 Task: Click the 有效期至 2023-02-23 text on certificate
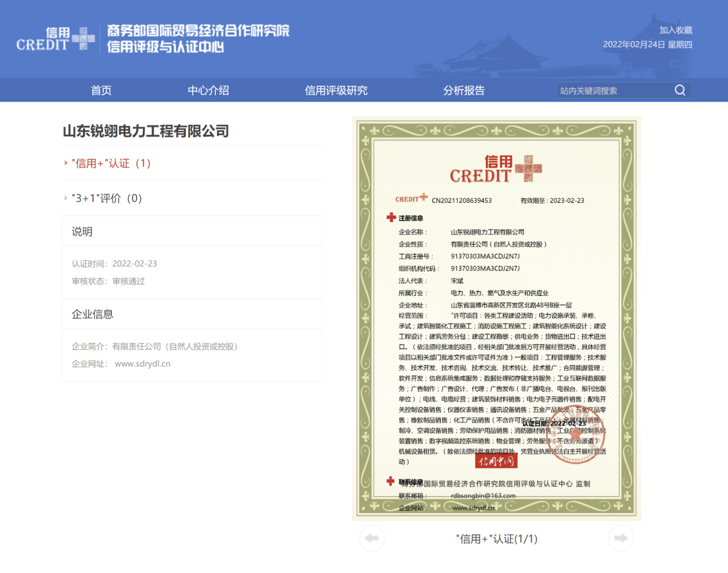click(552, 201)
